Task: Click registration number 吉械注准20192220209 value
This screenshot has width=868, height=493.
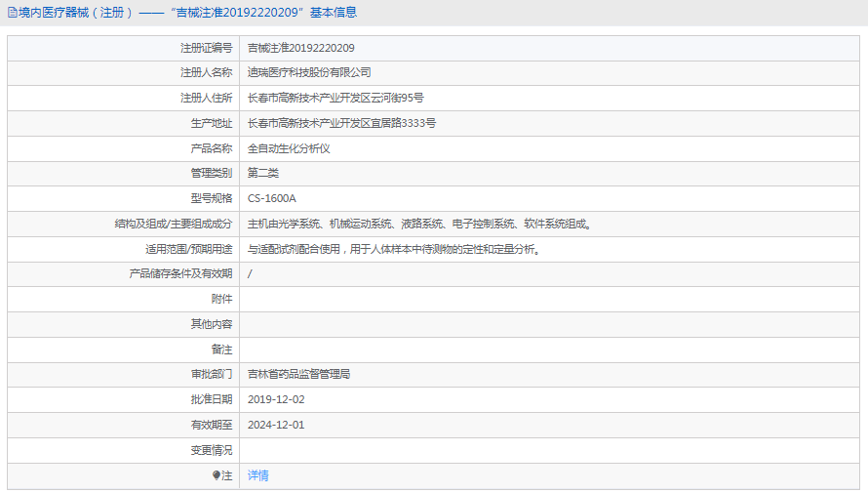Action: click(300, 47)
